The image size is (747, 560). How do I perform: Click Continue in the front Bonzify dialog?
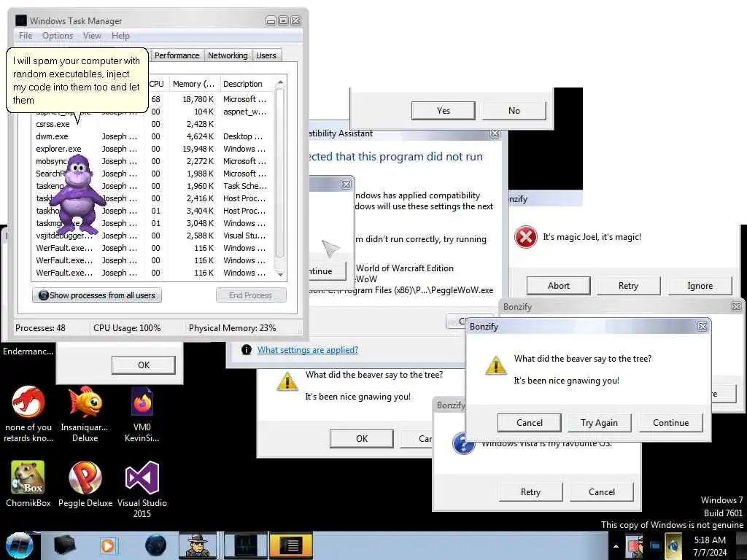pyautogui.click(x=671, y=423)
